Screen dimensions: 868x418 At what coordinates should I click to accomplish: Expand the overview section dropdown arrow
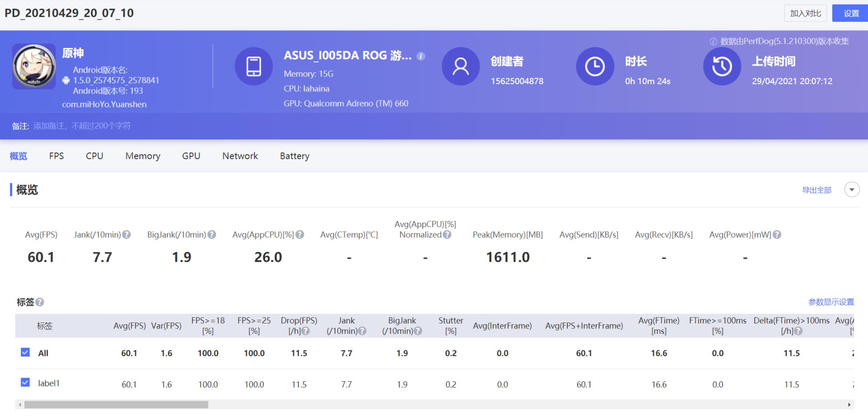[x=852, y=190]
